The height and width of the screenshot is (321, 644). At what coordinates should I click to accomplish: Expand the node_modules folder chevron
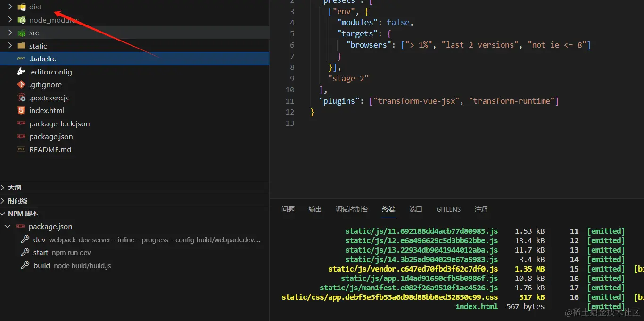click(10, 20)
